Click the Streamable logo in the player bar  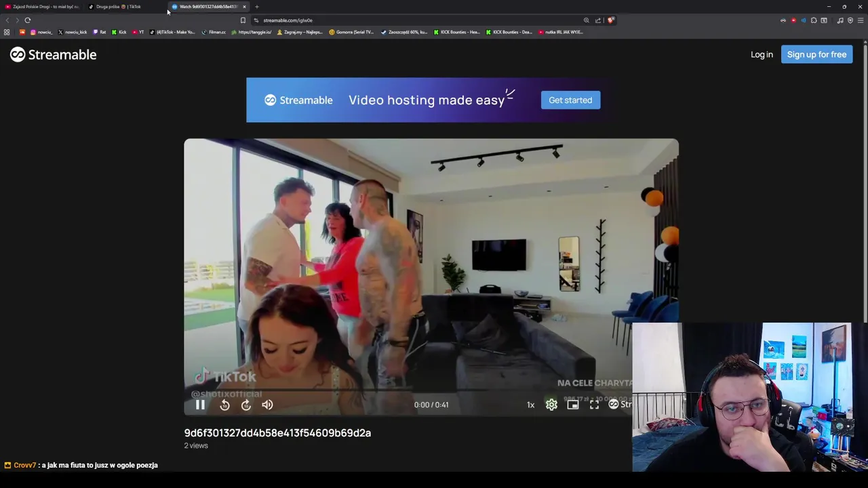[620, 405]
